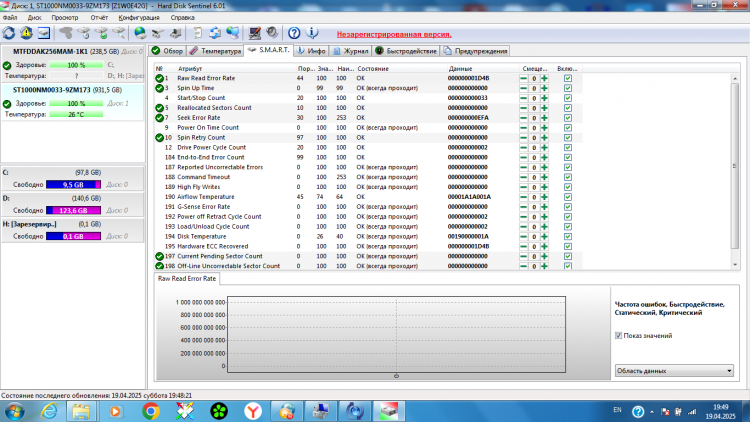Switch to the Предупреждения tab
The width and height of the screenshot is (750, 422).
pyautogui.click(x=475, y=51)
